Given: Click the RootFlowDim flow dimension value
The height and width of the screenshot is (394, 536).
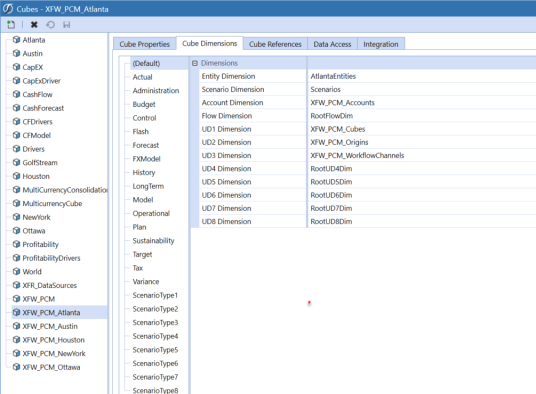Looking at the screenshot, I should pyautogui.click(x=332, y=116).
